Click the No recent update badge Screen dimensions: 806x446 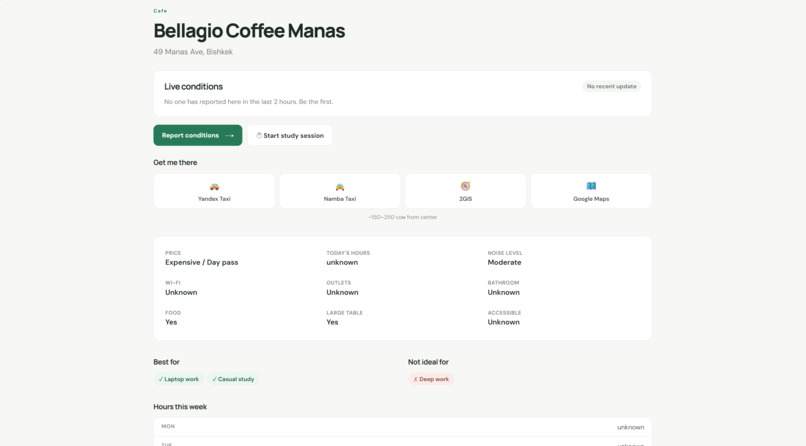pyautogui.click(x=612, y=86)
